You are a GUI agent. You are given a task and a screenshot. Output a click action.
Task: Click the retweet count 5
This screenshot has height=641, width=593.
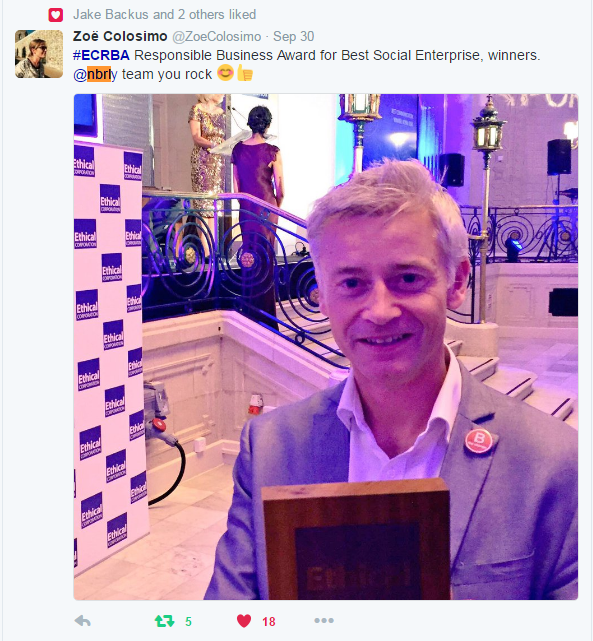(x=188, y=622)
